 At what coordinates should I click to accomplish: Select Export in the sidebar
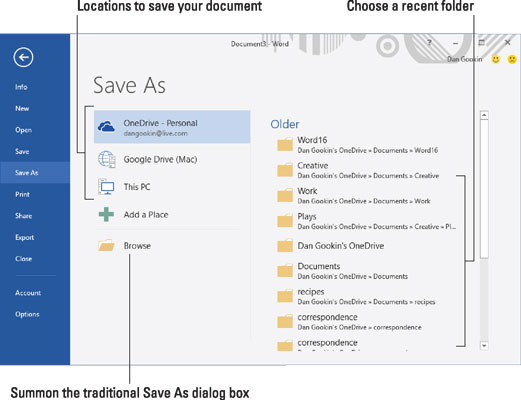coord(24,237)
